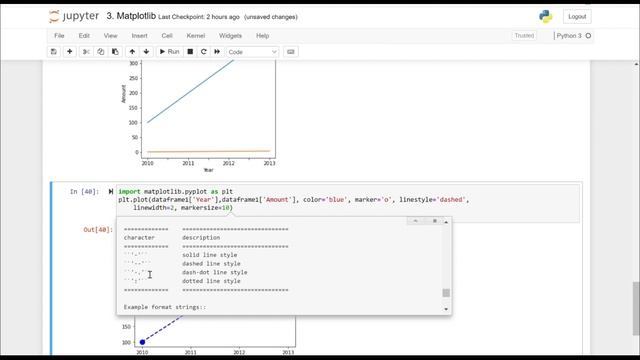Move the selected cell up

(132, 52)
